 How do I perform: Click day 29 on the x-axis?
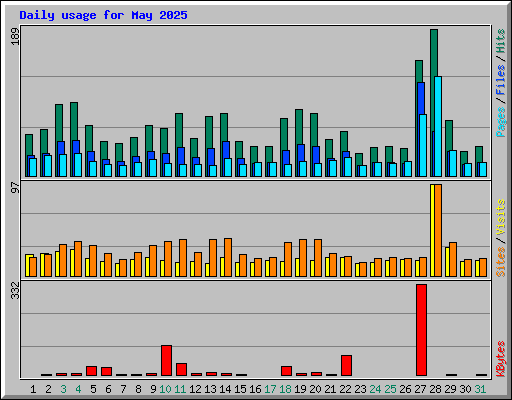click(450, 389)
